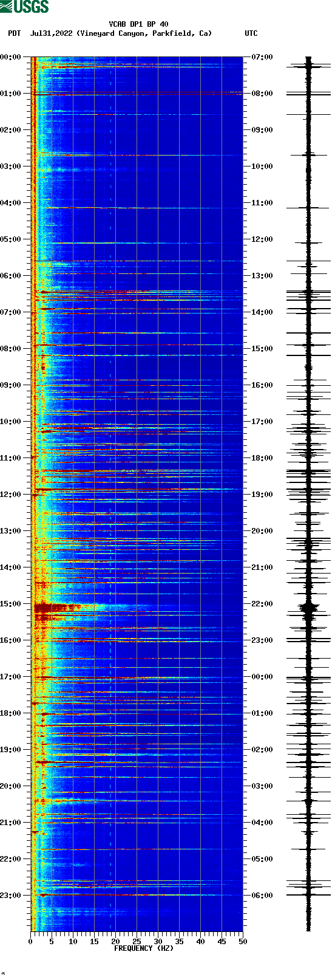Screen dimensions: 335x980
Task: Click the large seismogram burst near 22:00 UTC
Action: click(309, 608)
